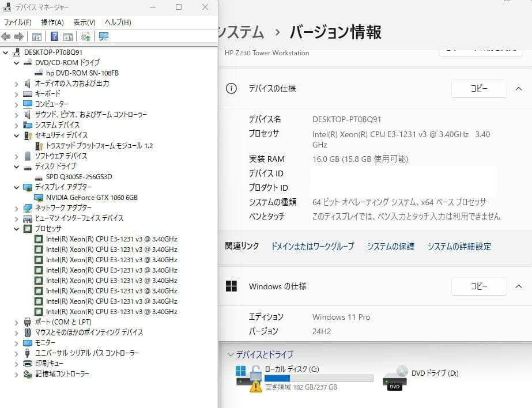Open the 表示 menu
532x408 pixels.
click(84, 22)
